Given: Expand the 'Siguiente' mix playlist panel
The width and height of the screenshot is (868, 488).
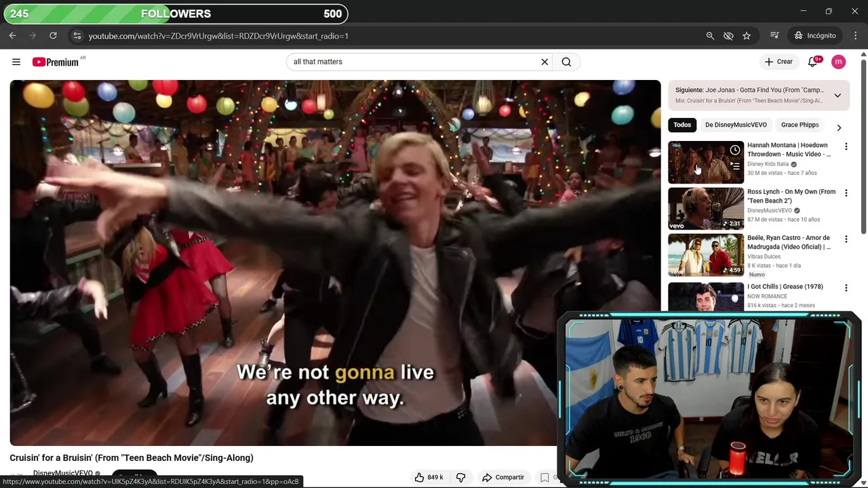Looking at the screenshot, I should (x=837, y=96).
